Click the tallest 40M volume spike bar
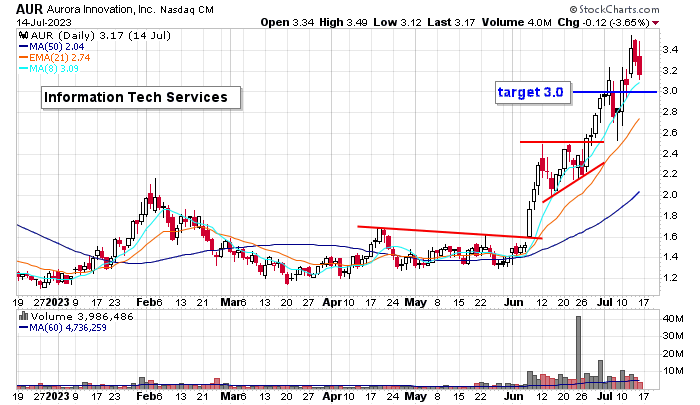 [x=579, y=352]
